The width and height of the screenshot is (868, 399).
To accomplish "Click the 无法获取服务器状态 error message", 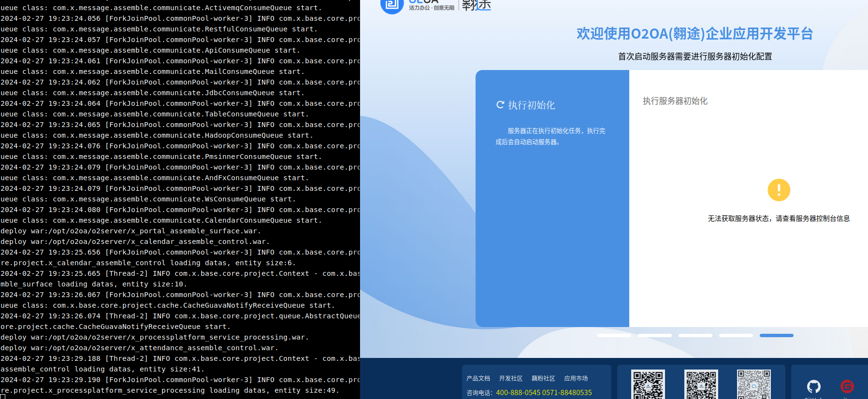I will click(779, 219).
